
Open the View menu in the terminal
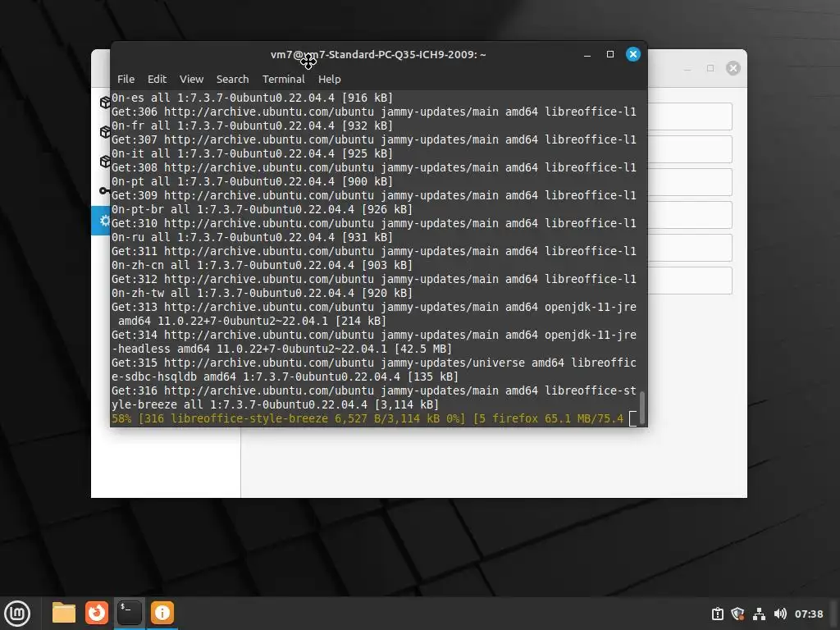pyautogui.click(x=191, y=79)
